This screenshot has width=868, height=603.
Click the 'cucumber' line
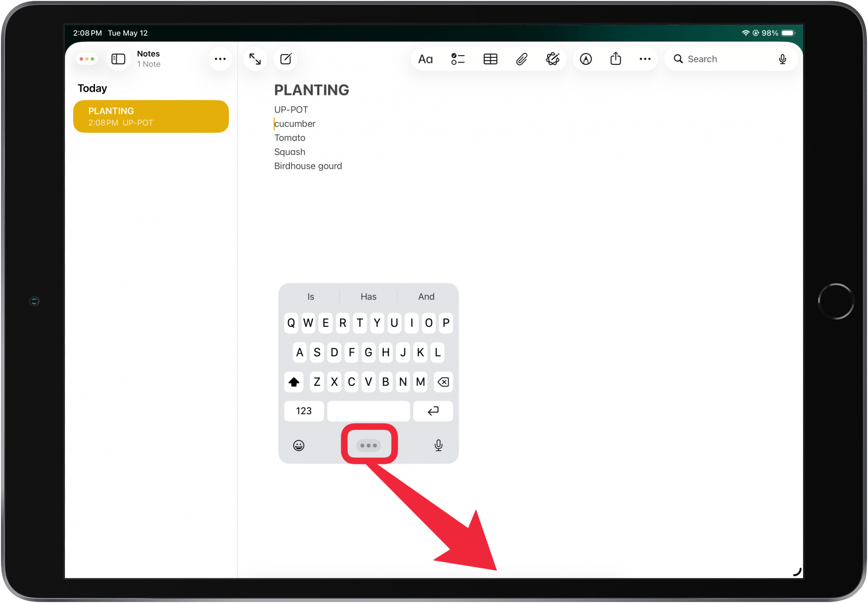(295, 124)
